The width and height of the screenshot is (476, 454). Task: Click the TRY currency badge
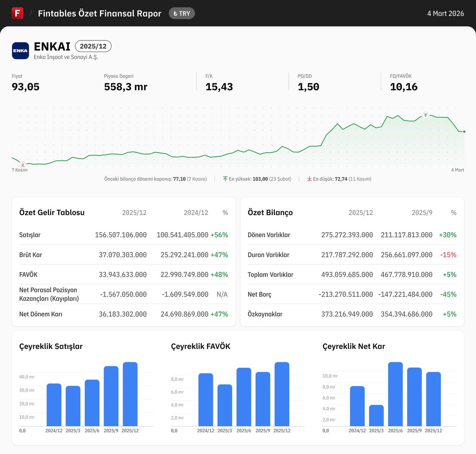pyautogui.click(x=182, y=13)
